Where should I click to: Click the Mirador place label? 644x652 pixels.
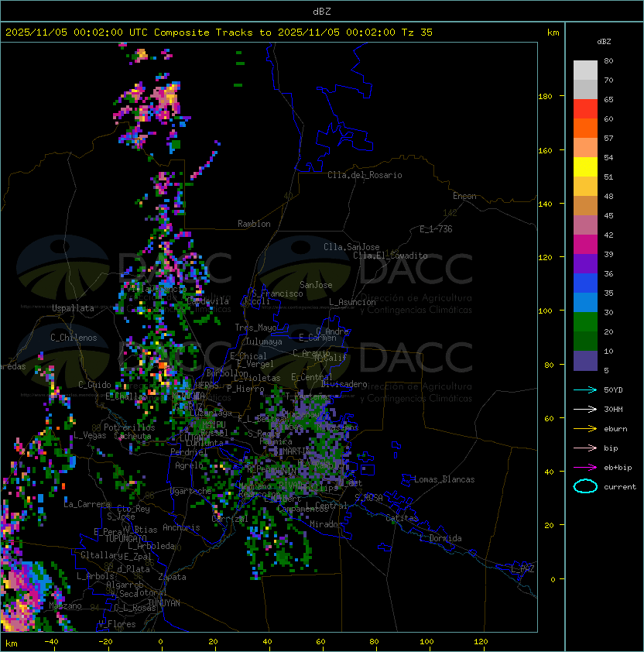point(327,524)
